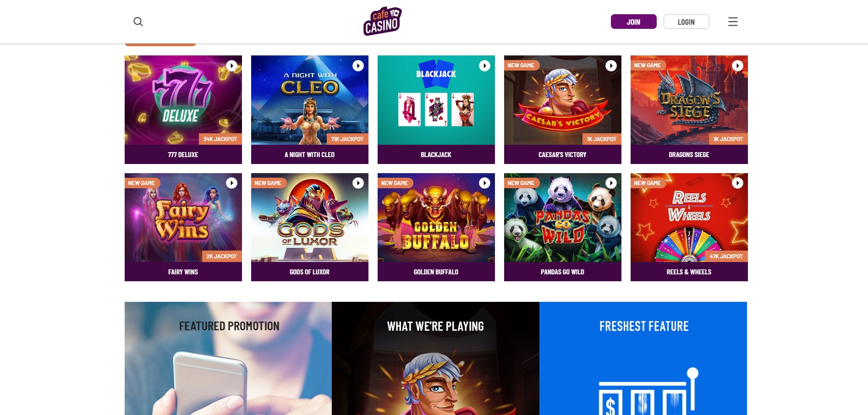Click play icon on Gods of Luxor

(x=358, y=183)
